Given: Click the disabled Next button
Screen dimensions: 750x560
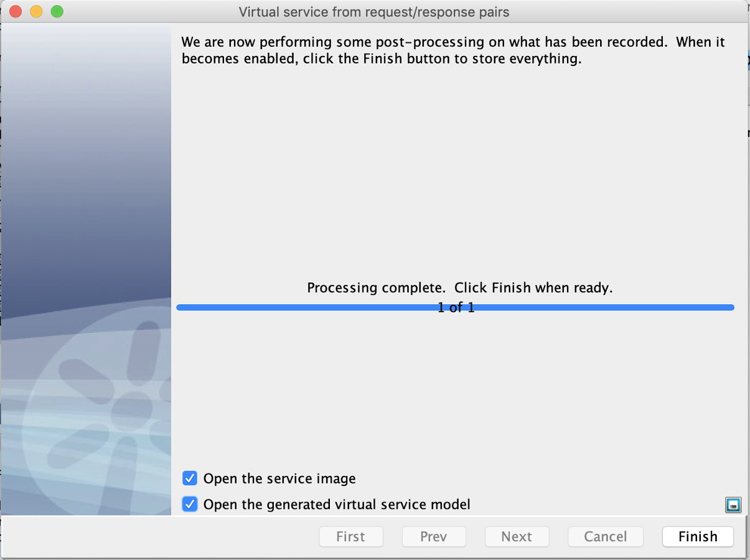Looking at the screenshot, I should [x=517, y=537].
